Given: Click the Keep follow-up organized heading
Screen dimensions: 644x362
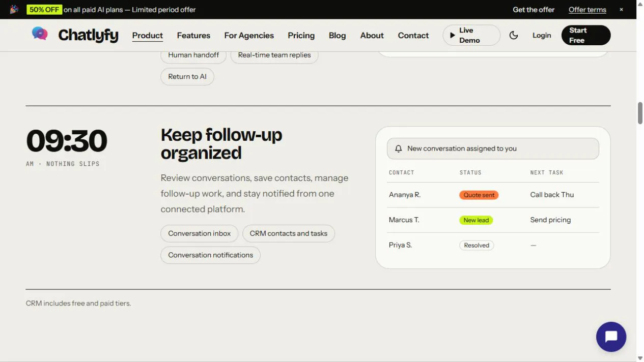Looking at the screenshot, I should coord(221,144).
